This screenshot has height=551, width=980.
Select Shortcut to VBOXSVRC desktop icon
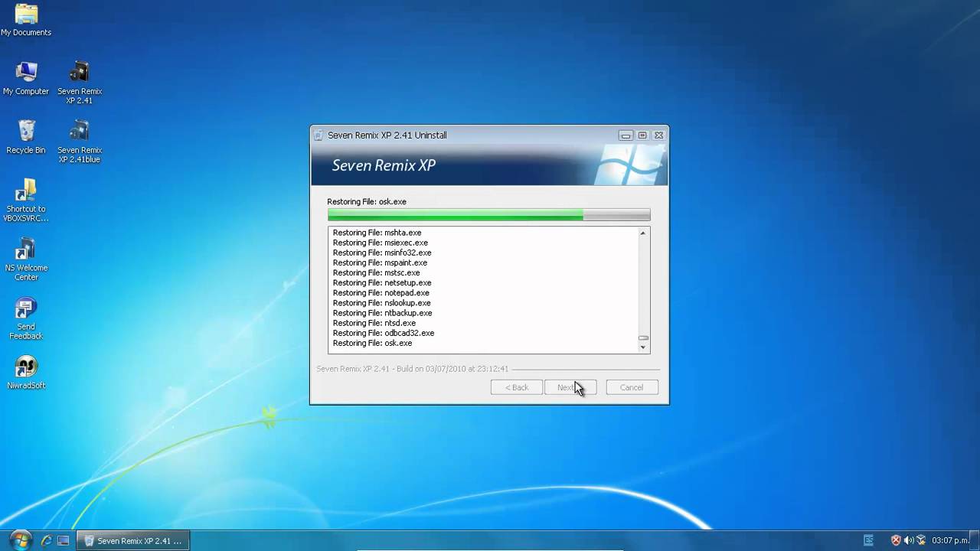pos(26,201)
